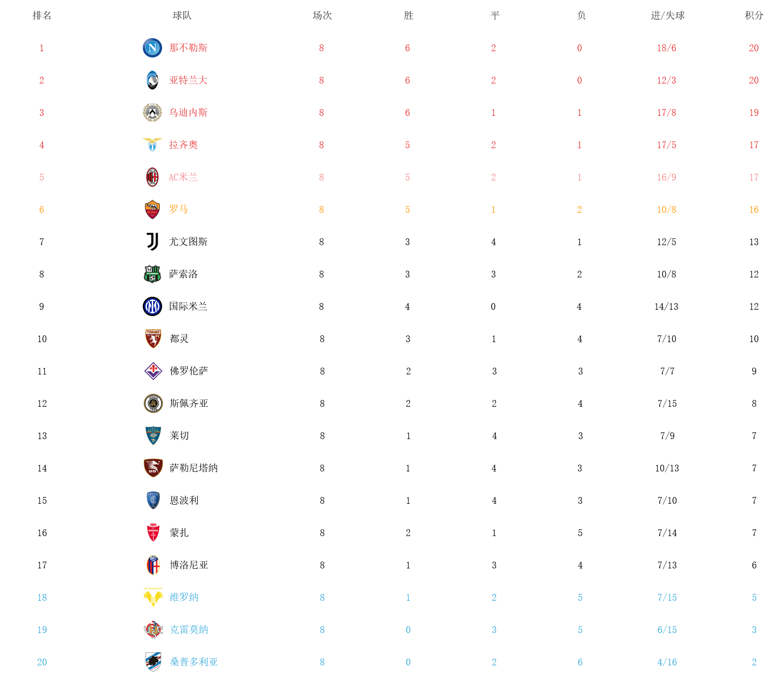The image size is (784, 673).
Task: Select the 克雷莫纳 team name
Action: click(189, 629)
